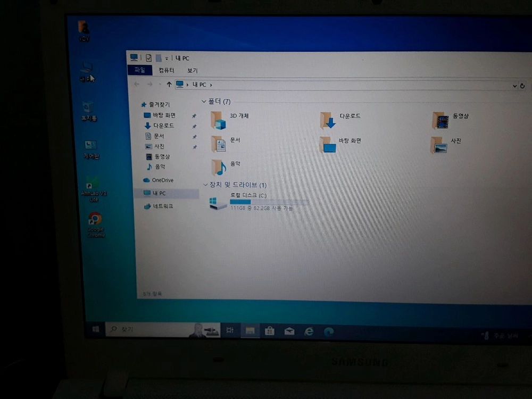Select the Google Chrome desktop icon
The height and width of the screenshot is (399, 532).
96,225
